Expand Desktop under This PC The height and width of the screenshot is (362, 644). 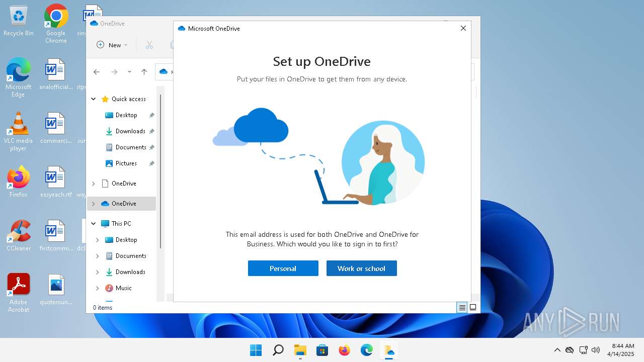pyautogui.click(x=98, y=240)
